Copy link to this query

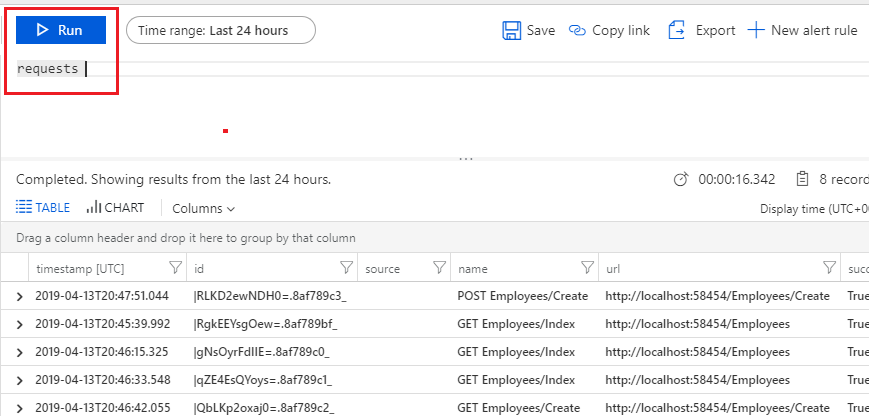point(609,30)
